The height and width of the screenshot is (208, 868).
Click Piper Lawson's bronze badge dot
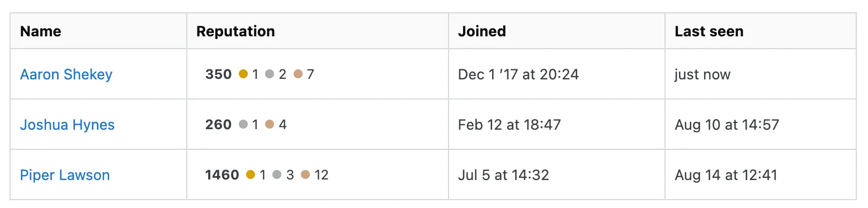coord(305,174)
